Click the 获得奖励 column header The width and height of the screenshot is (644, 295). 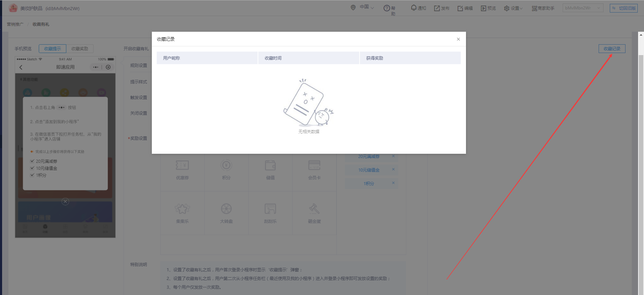[410, 58]
